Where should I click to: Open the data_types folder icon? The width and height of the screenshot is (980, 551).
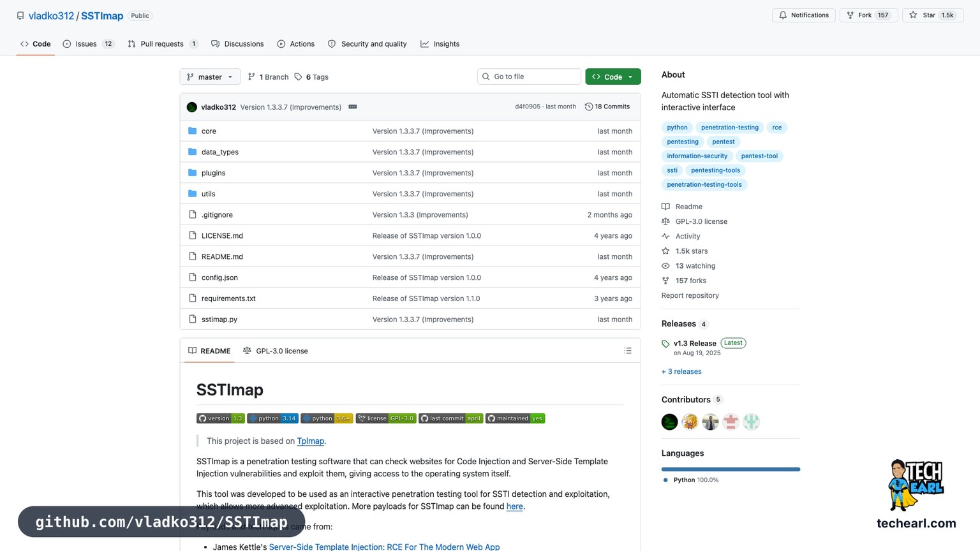(x=192, y=152)
